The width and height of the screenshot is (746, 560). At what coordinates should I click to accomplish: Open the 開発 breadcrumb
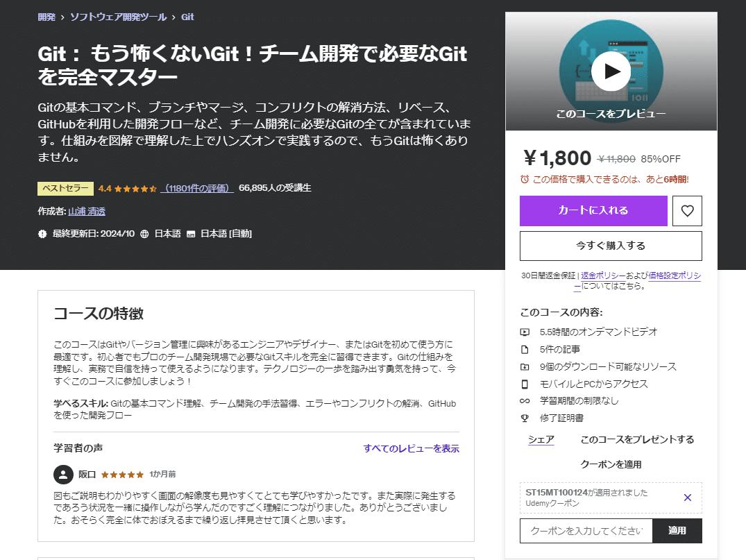point(46,17)
